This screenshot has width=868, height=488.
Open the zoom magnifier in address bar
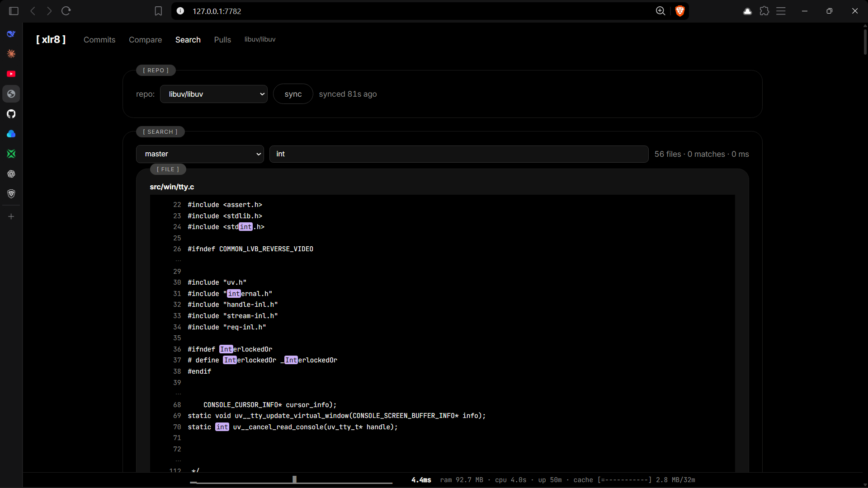660,11
